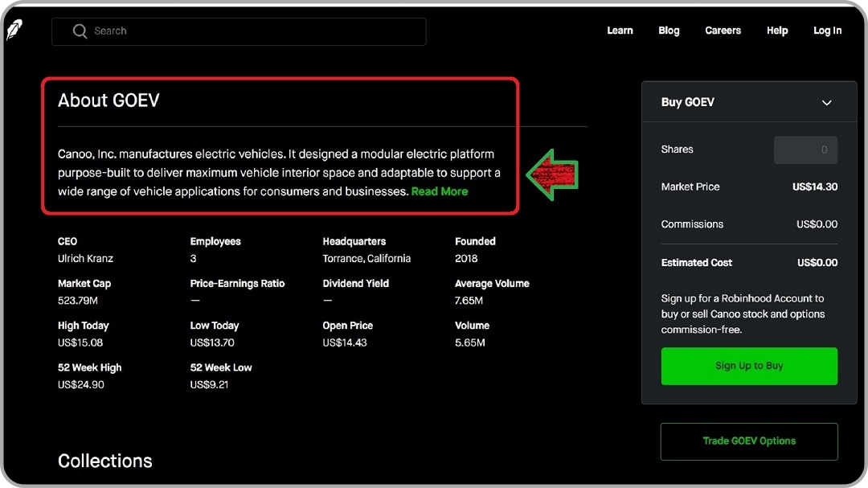Click the Low Today value US$13.70
Image resolution: width=868 pixels, height=488 pixels.
(212, 342)
